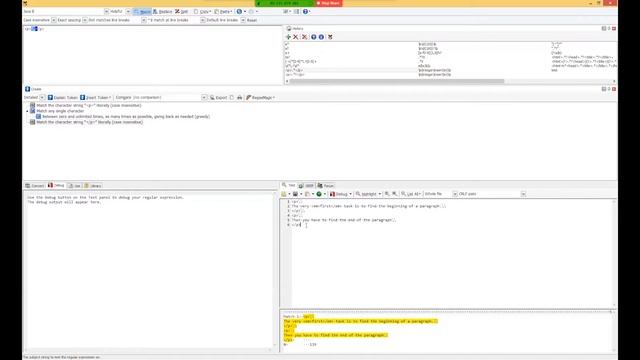Switch to the Debug tab
Image resolution: width=640 pixels, height=360 pixels.
click(56, 185)
